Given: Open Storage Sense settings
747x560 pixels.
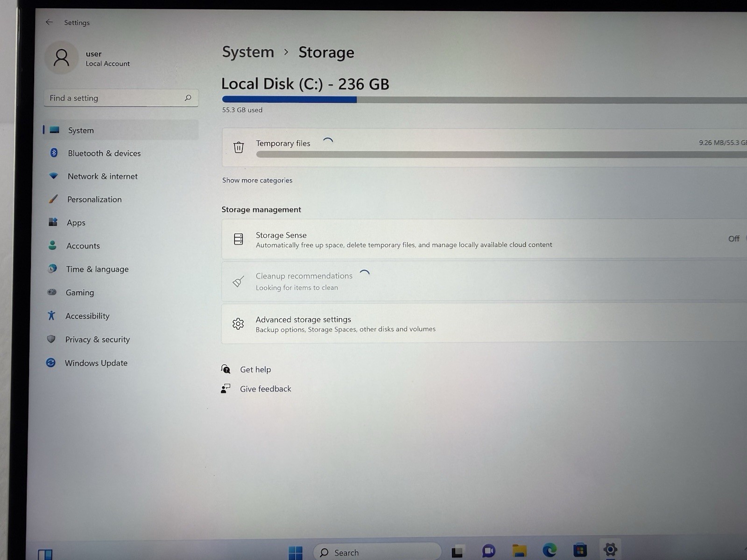Looking at the screenshot, I should pyautogui.click(x=484, y=239).
